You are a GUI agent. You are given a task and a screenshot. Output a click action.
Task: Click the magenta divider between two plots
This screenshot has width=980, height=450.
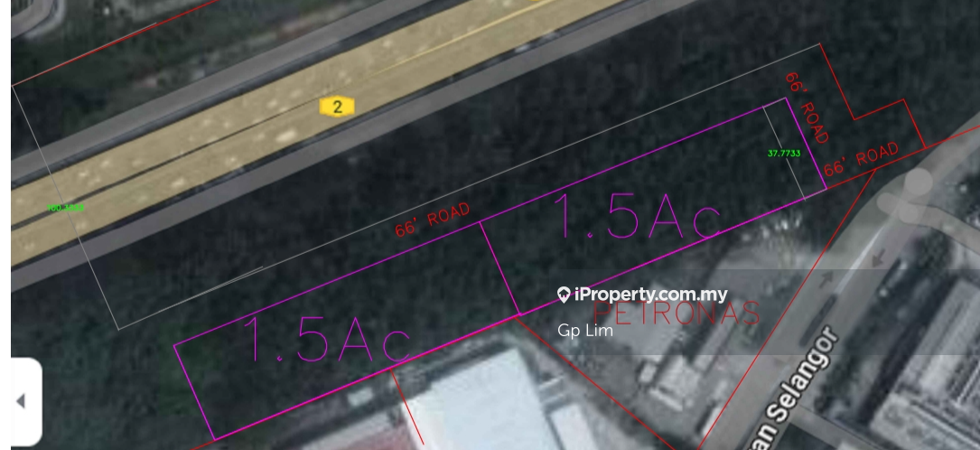point(499,267)
